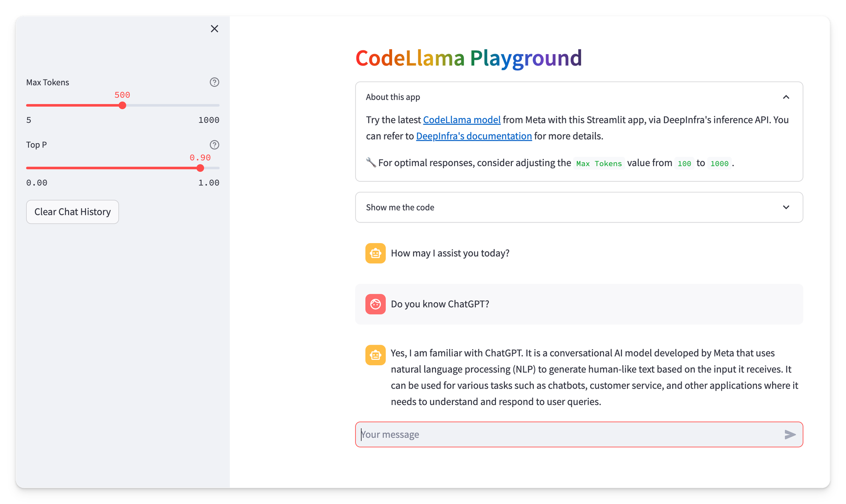Click the robot avatar beside the ChatGPT answer

375,355
